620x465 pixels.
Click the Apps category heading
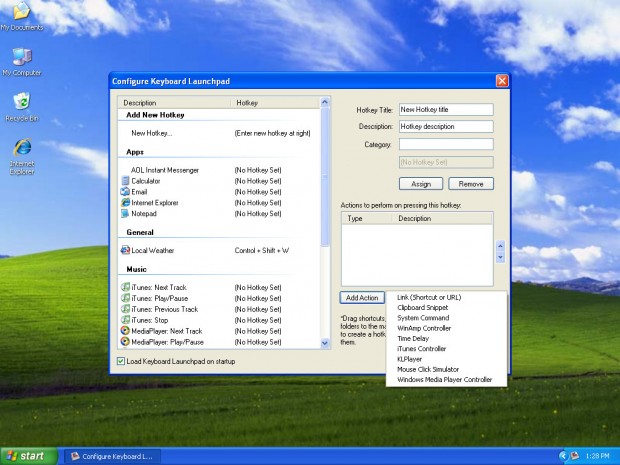click(135, 152)
